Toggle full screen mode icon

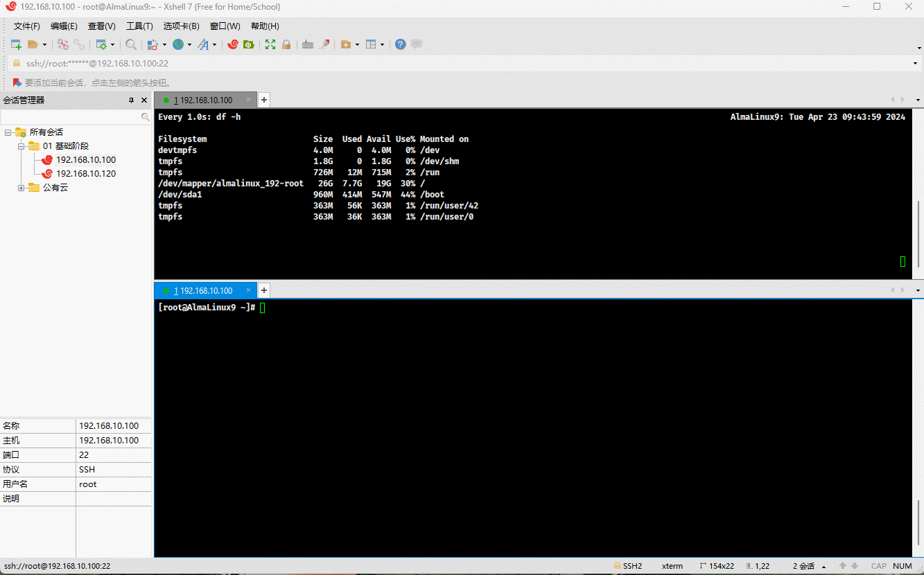pos(270,44)
